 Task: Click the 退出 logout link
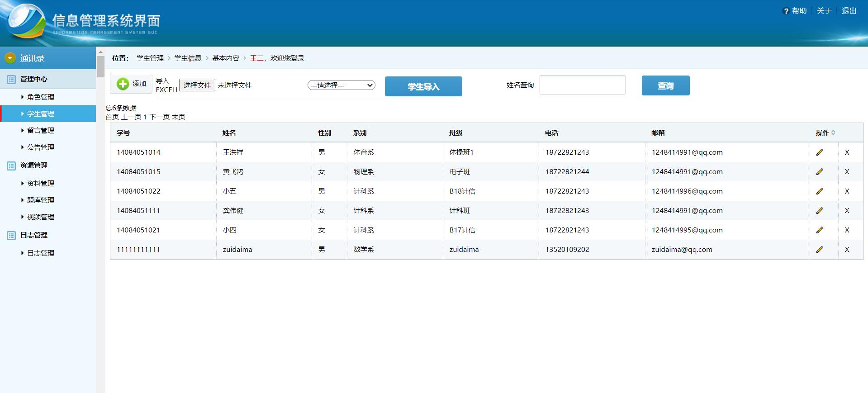tap(849, 11)
